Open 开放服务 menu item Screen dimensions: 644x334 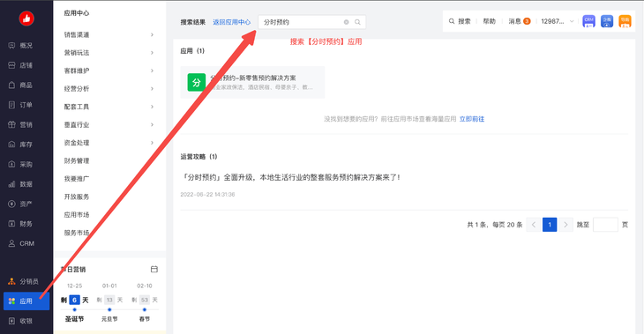point(77,197)
